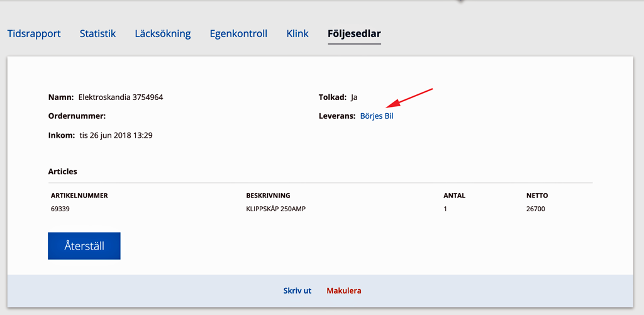Select the Egenkontroll tab
The image size is (644, 315).
click(x=238, y=34)
